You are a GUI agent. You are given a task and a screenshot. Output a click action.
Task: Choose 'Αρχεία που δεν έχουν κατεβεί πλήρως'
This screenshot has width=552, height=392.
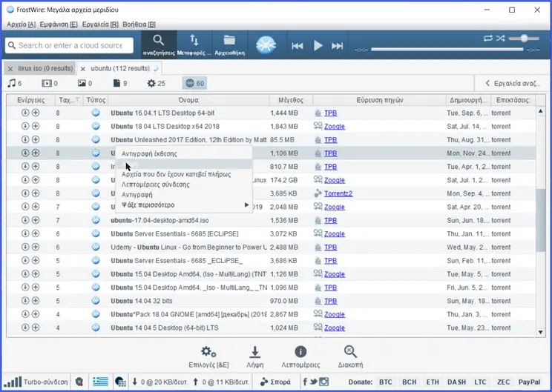coord(184,174)
